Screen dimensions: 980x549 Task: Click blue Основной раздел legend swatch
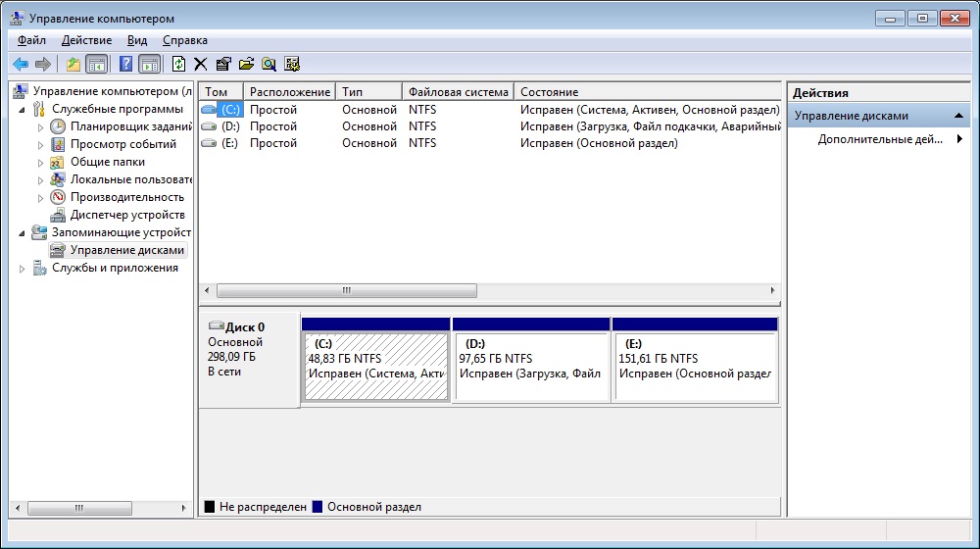point(318,507)
